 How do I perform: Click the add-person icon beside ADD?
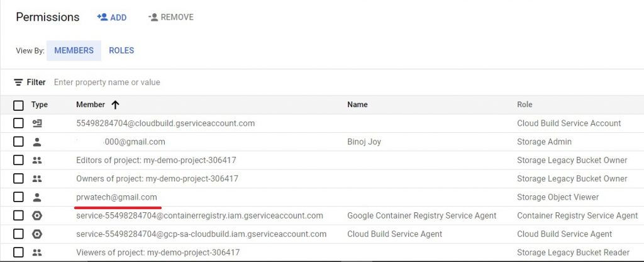tap(103, 17)
